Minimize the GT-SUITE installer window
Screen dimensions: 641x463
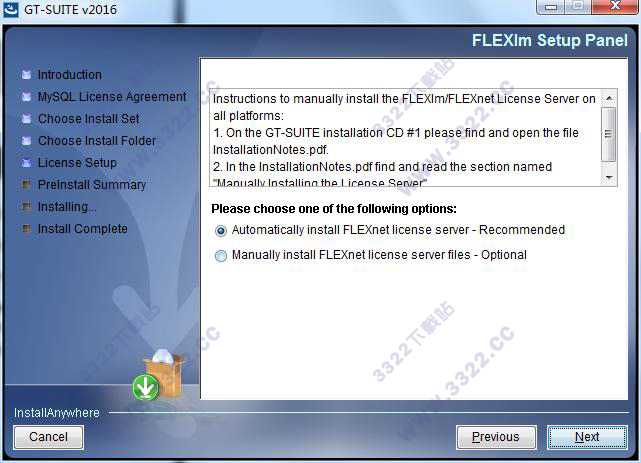(551, 7)
